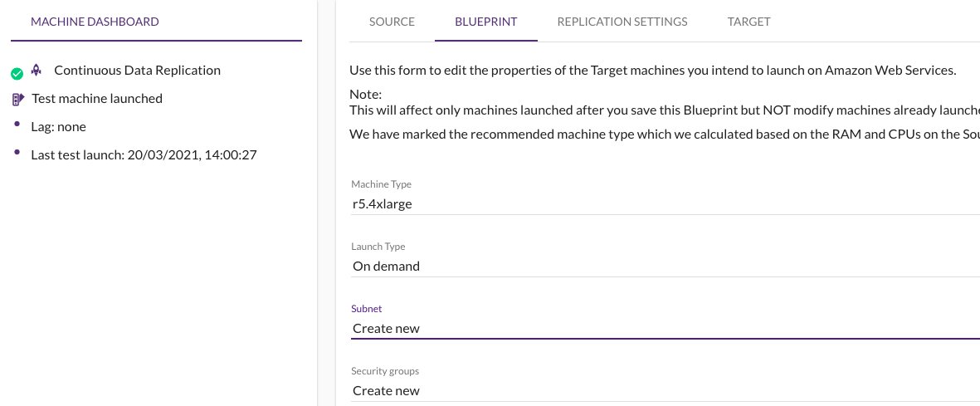
Task: Click the Continuous Data Replication status text
Action: coord(137,71)
